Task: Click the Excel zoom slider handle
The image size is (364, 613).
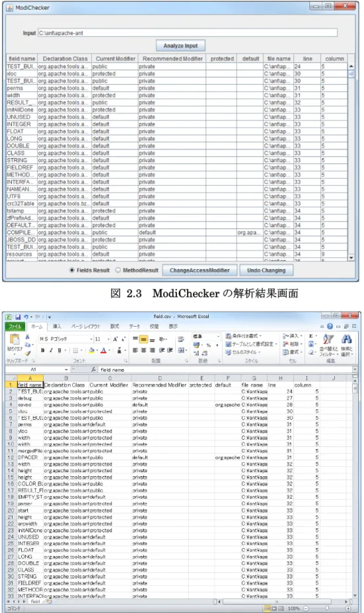Action: pyautogui.click(x=327, y=608)
